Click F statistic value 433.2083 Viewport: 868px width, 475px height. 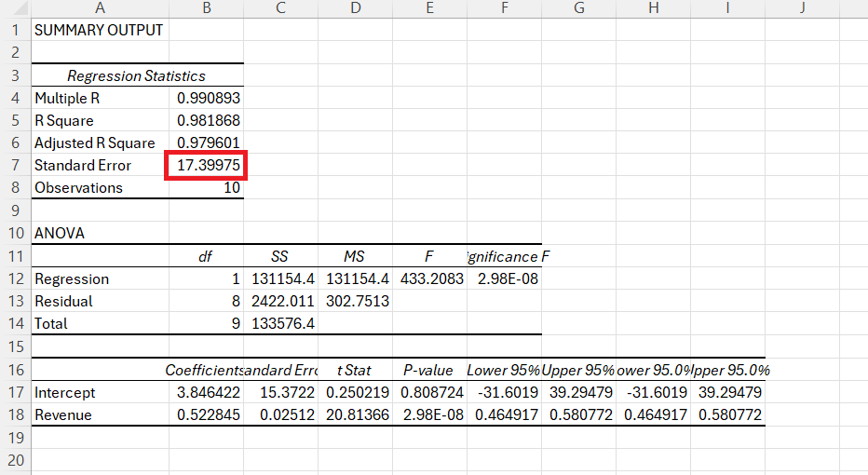tap(429, 278)
